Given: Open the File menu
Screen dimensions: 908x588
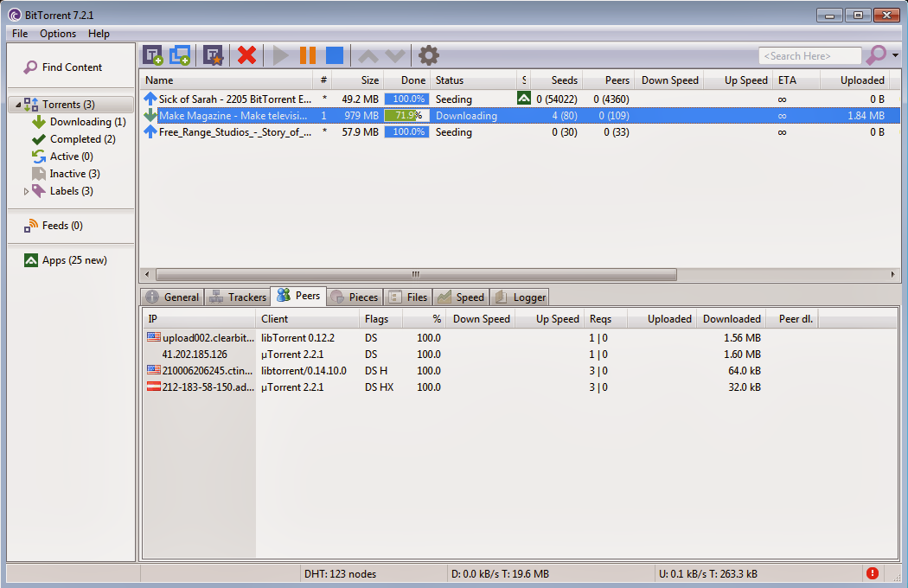Looking at the screenshot, I should pos(20,34).
